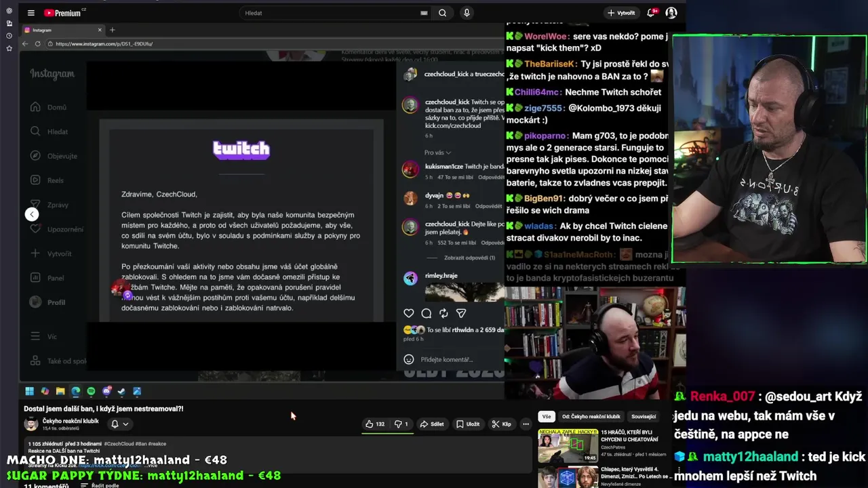Go to previous Instagram post arrow

tap(32, 214)
